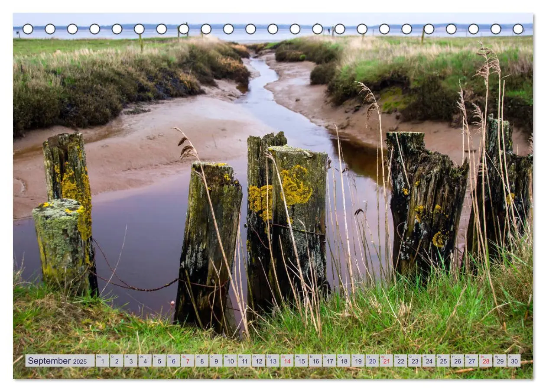Pick Friday 5 in the date row
Viewport: 546px width, 392px height.
click(159, 361)
